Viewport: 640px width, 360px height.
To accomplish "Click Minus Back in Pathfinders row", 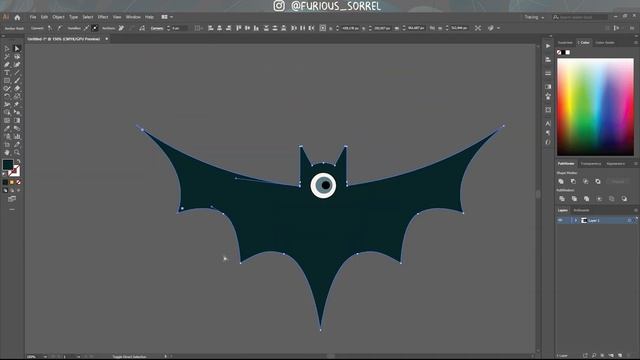I will pos(624,199).
